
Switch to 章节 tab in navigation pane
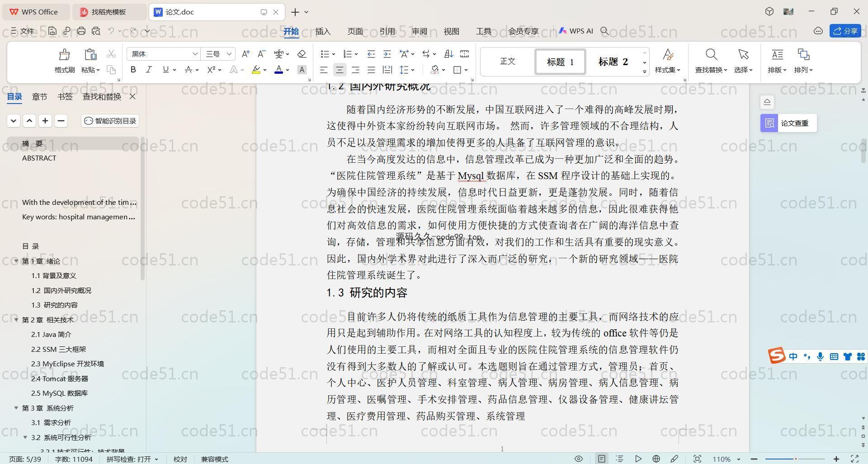point(39,96)
